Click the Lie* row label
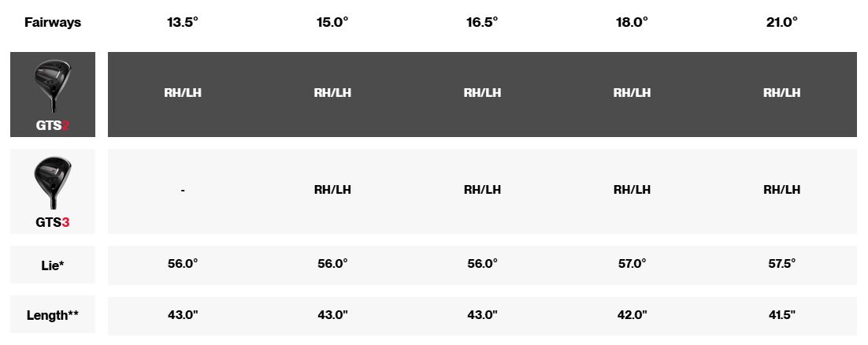Viewport: 868px width, 345px height. [x=53, y=265]
